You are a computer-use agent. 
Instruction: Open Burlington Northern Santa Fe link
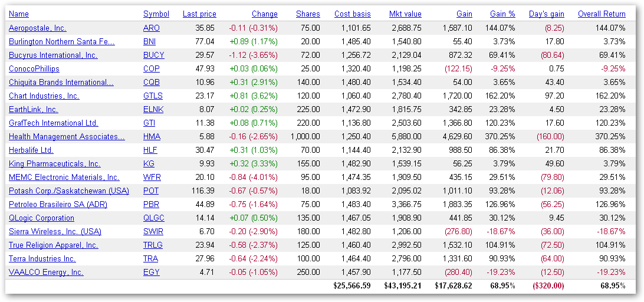point(61,41)
